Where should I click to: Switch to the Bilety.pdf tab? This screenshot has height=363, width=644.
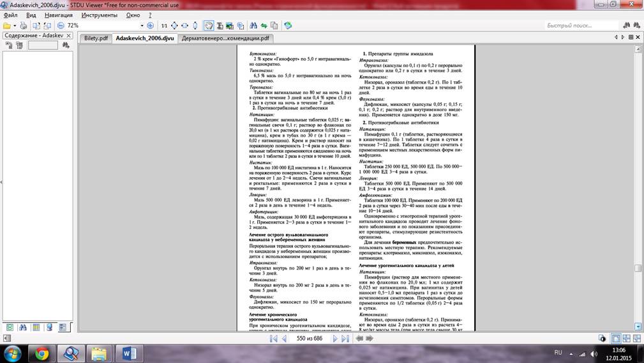click(96, 38)
